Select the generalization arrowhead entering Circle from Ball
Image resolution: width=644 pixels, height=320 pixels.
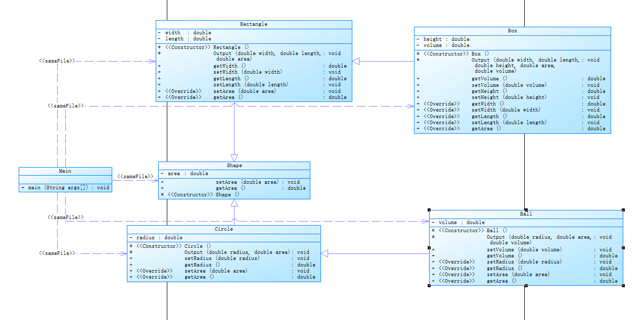tap(325, 253)
